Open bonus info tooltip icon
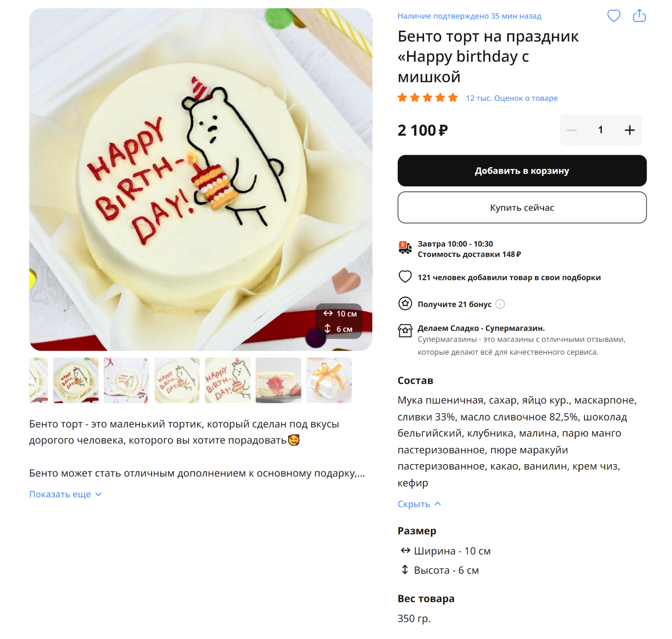 point(500,304)
